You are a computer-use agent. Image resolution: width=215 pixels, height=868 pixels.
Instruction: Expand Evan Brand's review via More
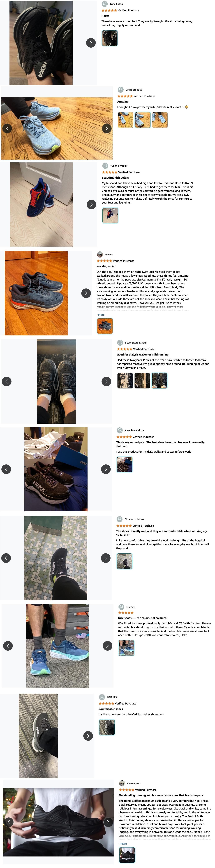(123, 844)
